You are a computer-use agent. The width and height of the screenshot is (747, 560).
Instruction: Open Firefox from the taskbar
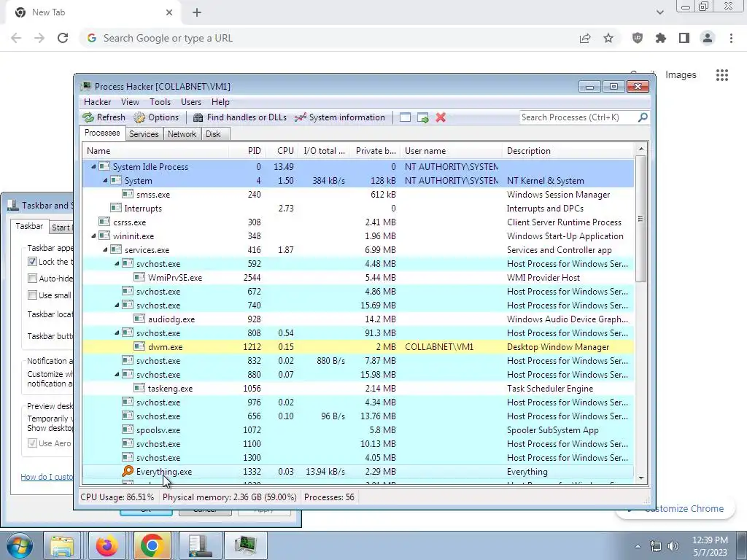coord(107,545)
